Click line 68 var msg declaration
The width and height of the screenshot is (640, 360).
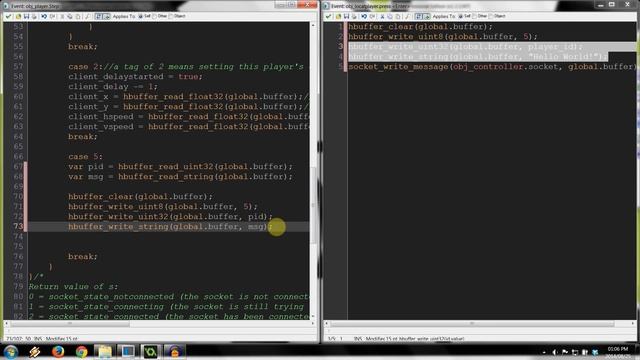pos(180,177)
